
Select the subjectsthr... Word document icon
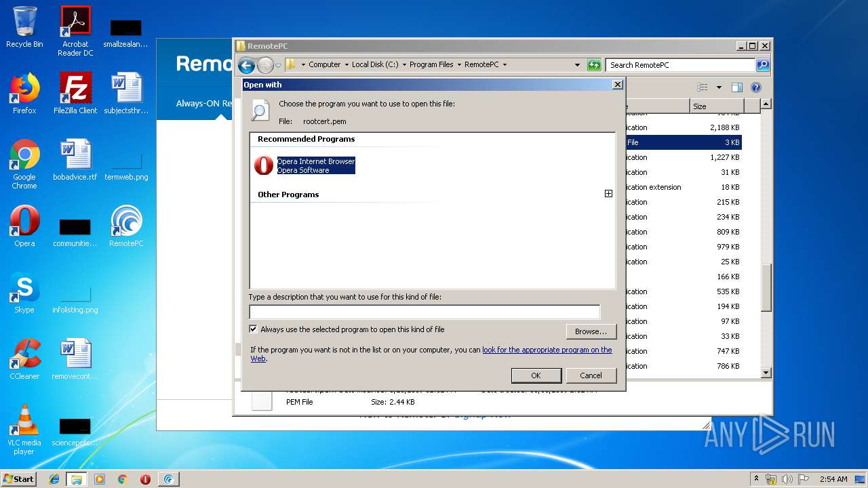[126, 94]
